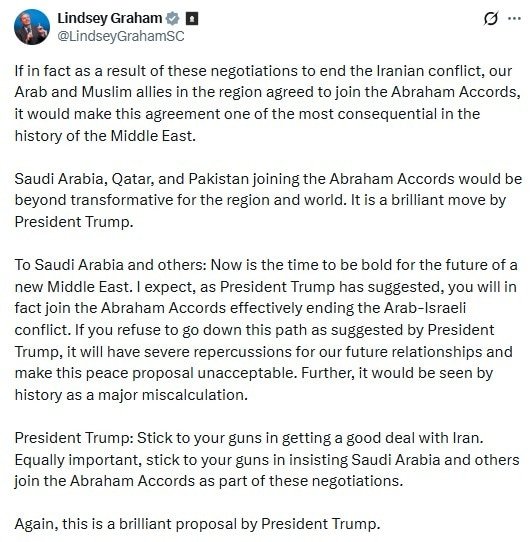Image resolution: width=530 pixels, height=542 pixels.
Task: Click the black government affiliation badge
Action: (192, 18)
